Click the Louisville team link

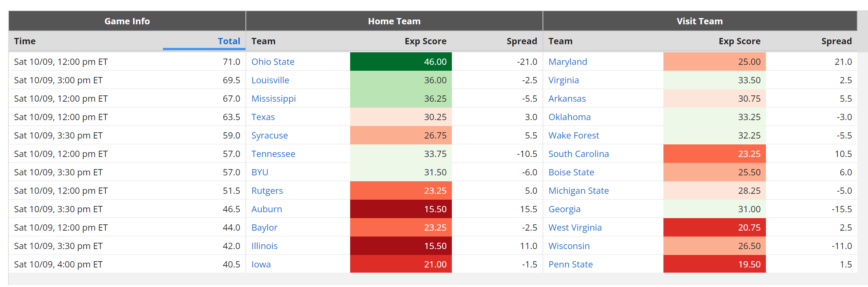tap(270, 80)
